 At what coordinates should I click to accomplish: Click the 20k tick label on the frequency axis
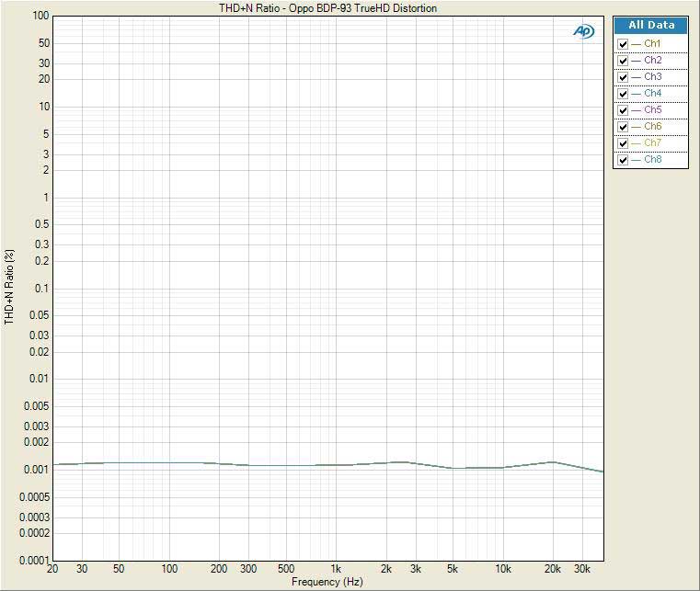(x=552, y=570)
